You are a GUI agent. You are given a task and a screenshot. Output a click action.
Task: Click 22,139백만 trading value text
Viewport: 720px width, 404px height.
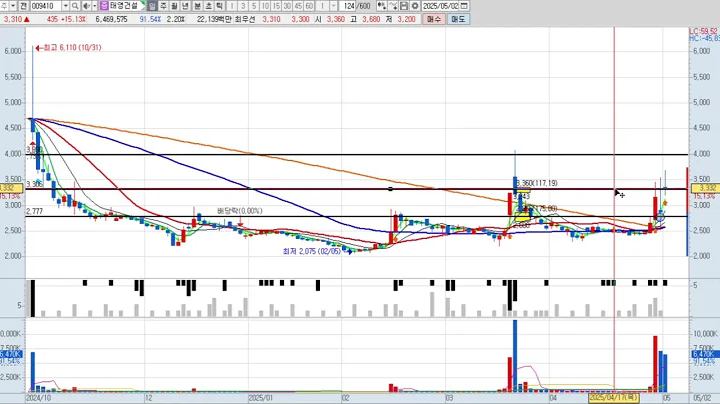(x=214, y=19)
